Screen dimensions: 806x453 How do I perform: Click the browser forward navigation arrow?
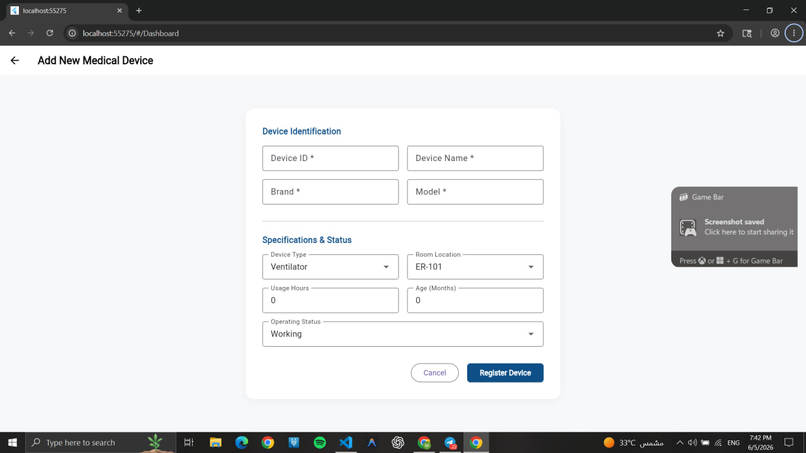click(31, 33)
